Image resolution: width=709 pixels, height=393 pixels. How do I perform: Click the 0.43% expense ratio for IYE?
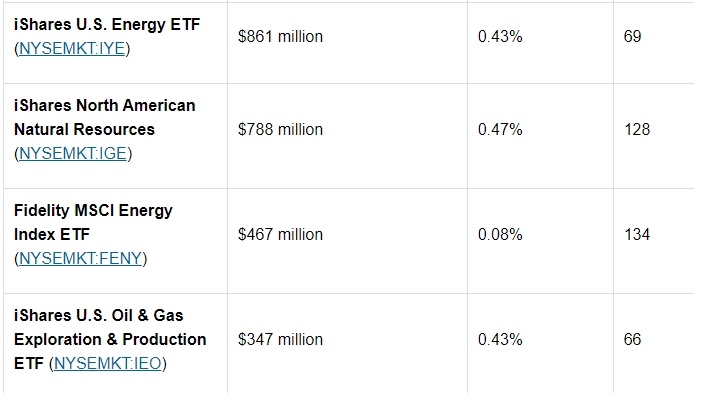[500, 36]
